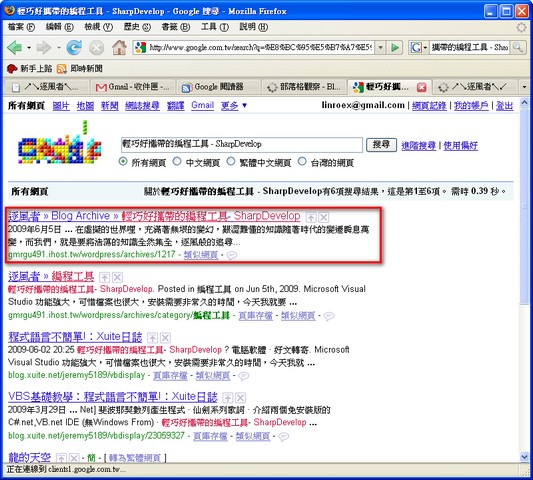Open the 說明 menu

pos(254,27)
